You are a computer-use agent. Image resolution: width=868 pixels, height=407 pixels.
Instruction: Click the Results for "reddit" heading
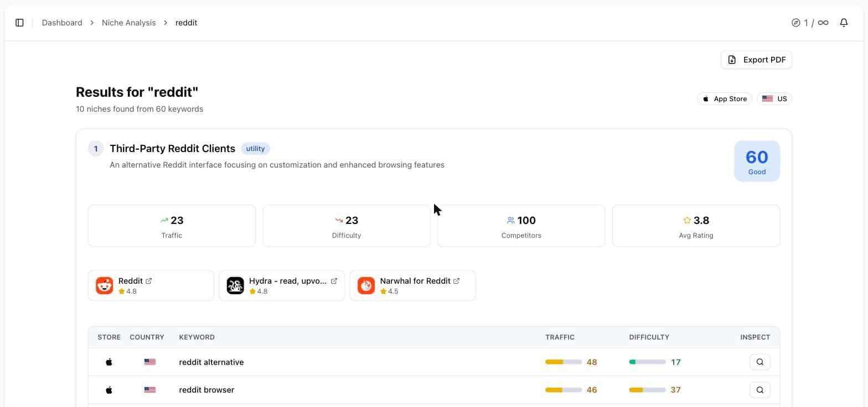click(137, 92)
